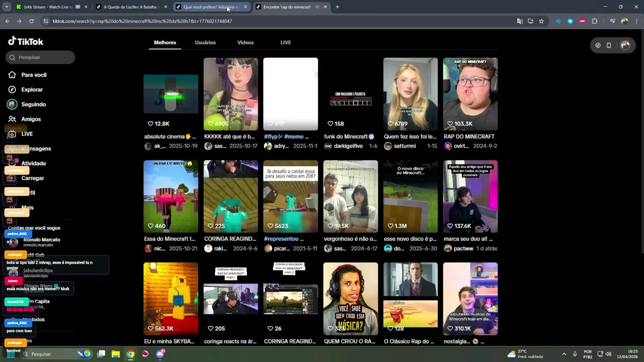
Task: Open the Shazam extension icon
Action: pos(570,21)
